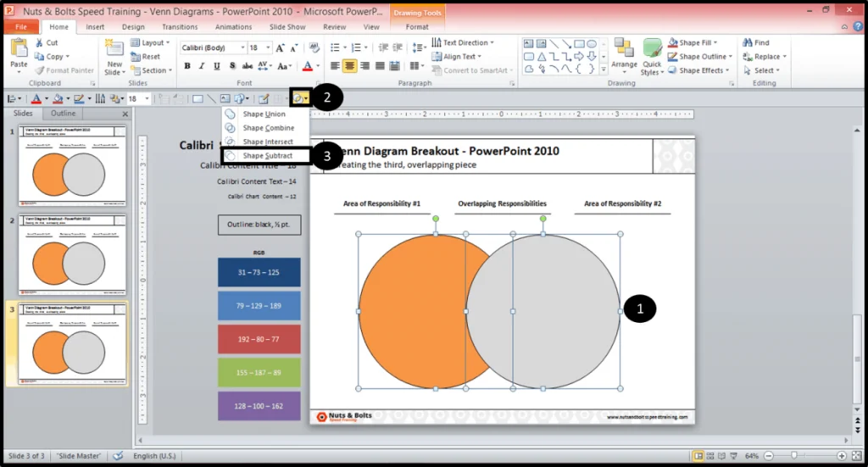Expand Shape Outline options
The width and height of the screenshot is (868, 467).
pyautogui.click(x=700, y=57)
